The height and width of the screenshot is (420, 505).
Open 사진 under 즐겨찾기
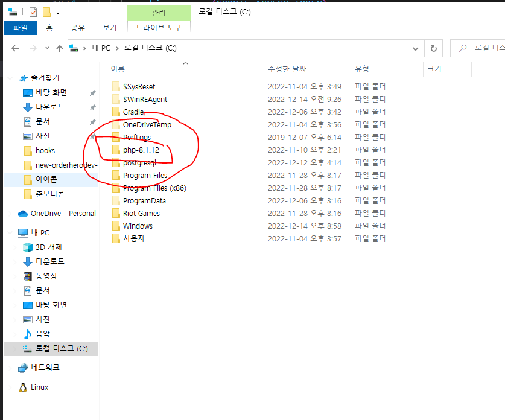point(42,136)
